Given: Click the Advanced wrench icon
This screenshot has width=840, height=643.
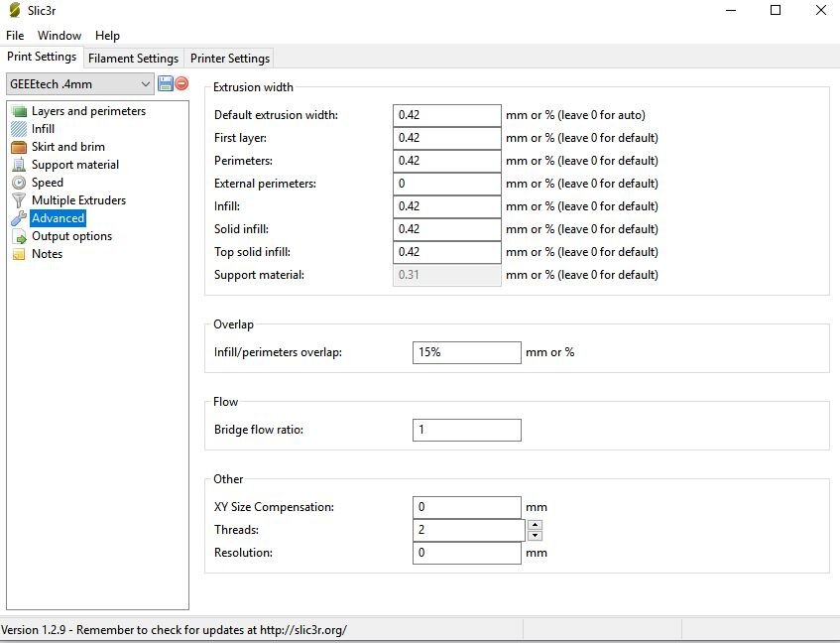Looking at the screenshot, I should (19, 218).
